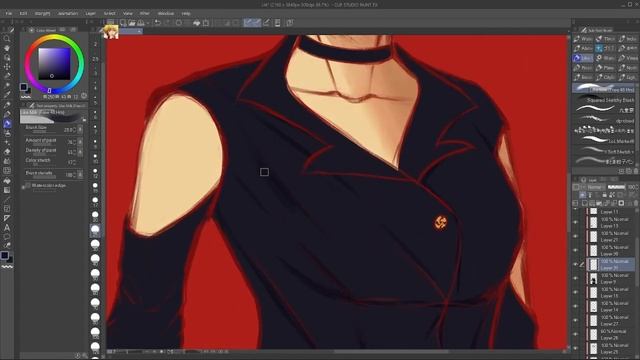
Task: Select the Text tool letter A
Action: [7, 227]
